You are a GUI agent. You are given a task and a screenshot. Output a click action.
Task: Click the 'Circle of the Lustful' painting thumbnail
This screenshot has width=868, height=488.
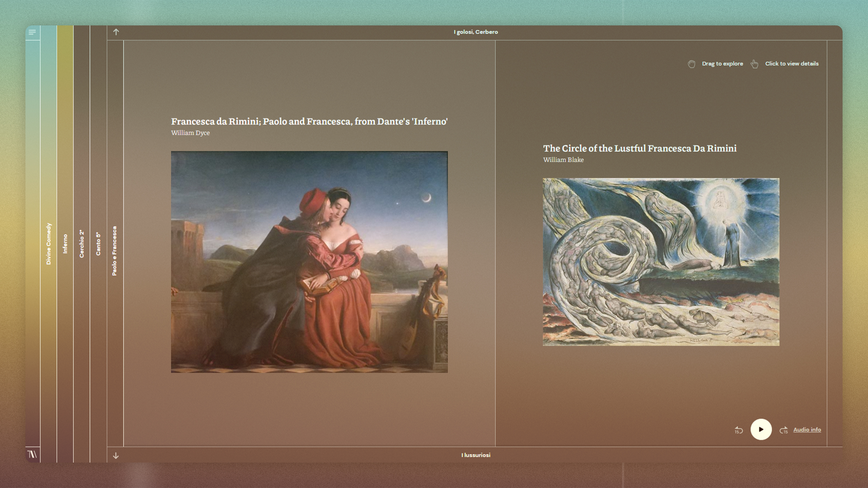pyautogui.click(x=660, y=261)
